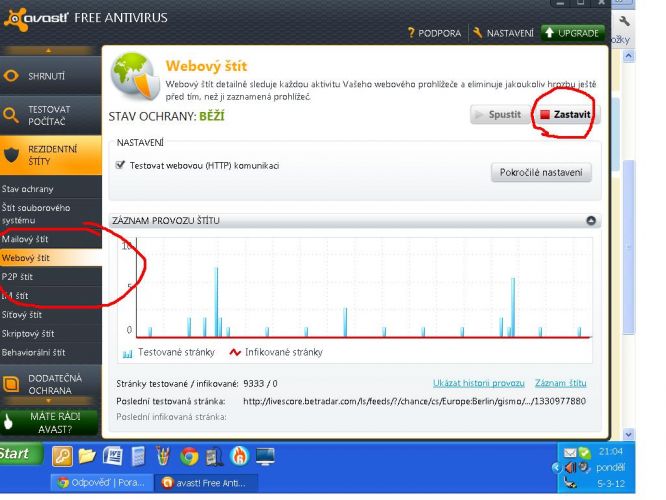Expand hidden tray icons arrow

pos(556,468)
